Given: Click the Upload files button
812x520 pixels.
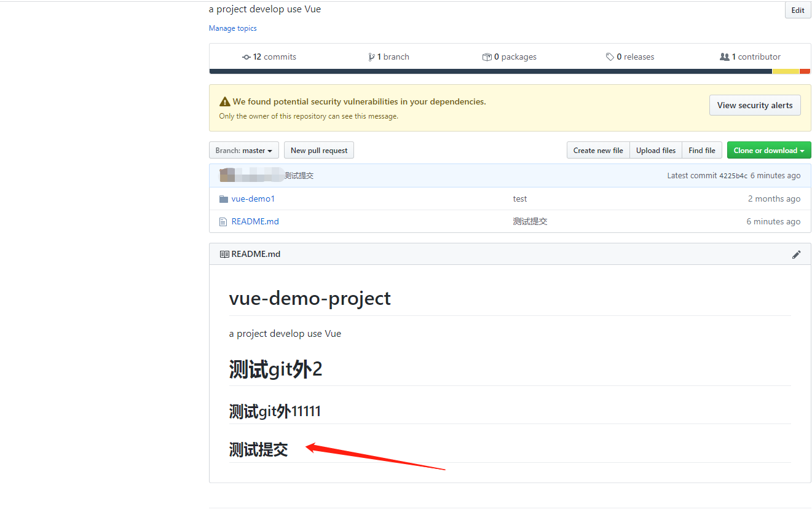Looking at the screenshot, I should click(655, 150).
